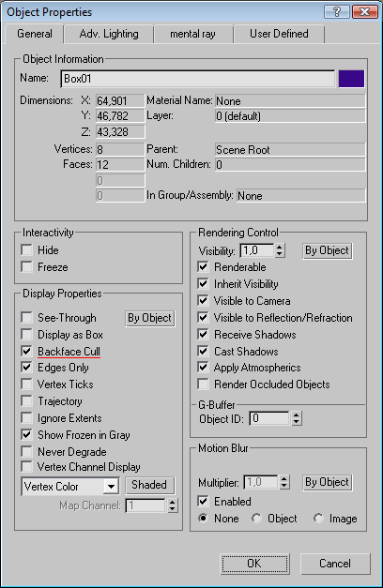
Task: Switch to the Adv. Lighting tab
Action: coord(109,34)
